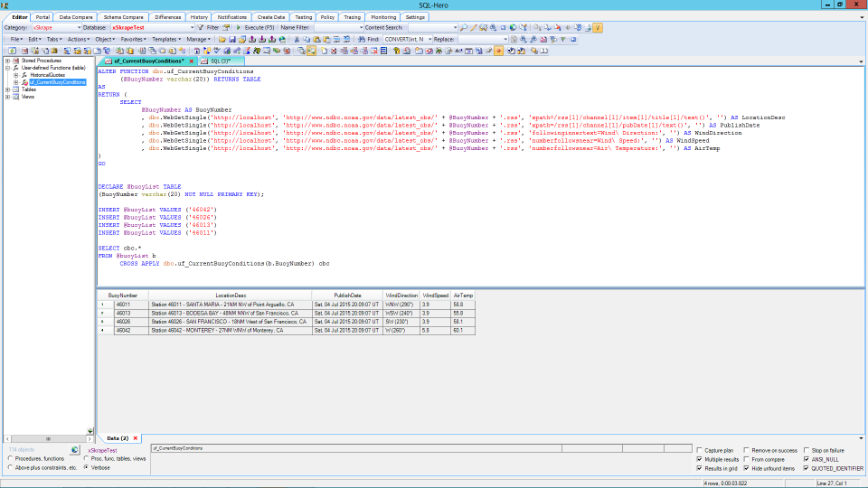
Task: Click the globe icon in top toolbar
Action: 513,27
